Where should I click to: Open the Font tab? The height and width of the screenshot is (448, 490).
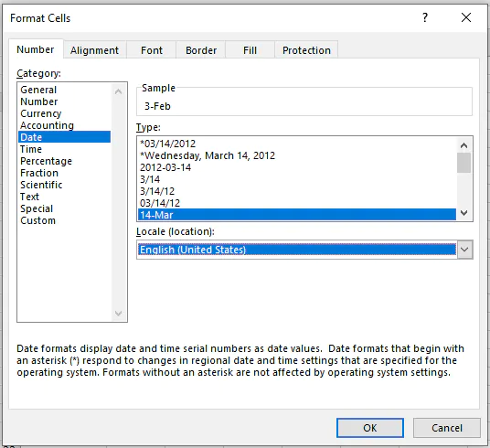(151, 50)
